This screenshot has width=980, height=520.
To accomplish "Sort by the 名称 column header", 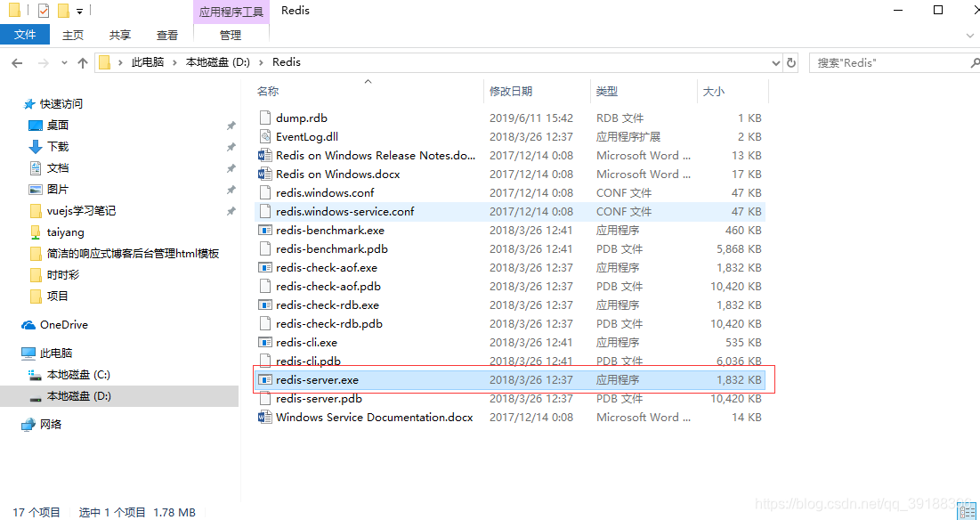I will pyautogui.click(x=268, y=91).
